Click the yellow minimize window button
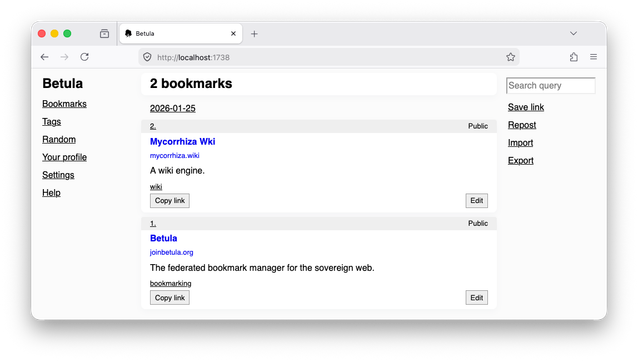This screenshot has width=638, height=361. [55, 34]
